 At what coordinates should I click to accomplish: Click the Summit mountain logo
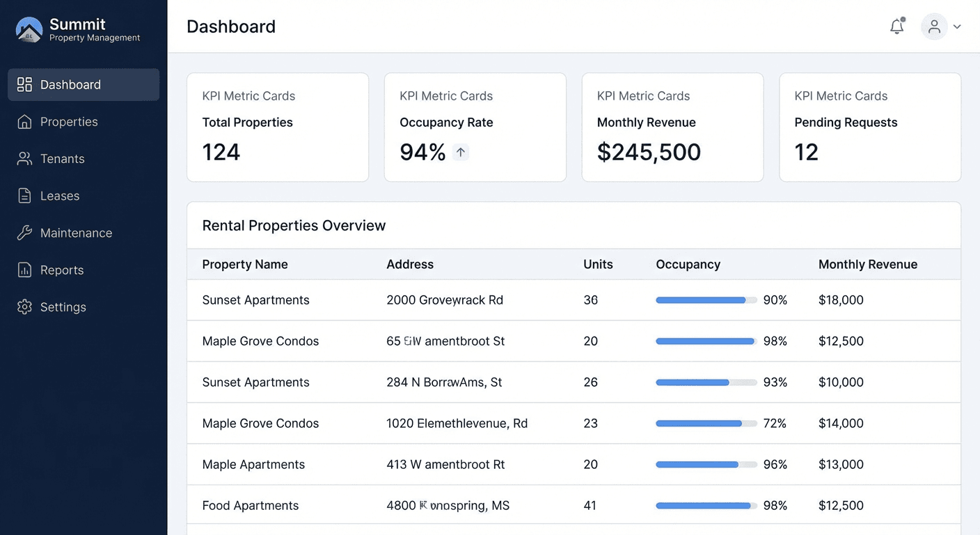(x=29, y=30)
